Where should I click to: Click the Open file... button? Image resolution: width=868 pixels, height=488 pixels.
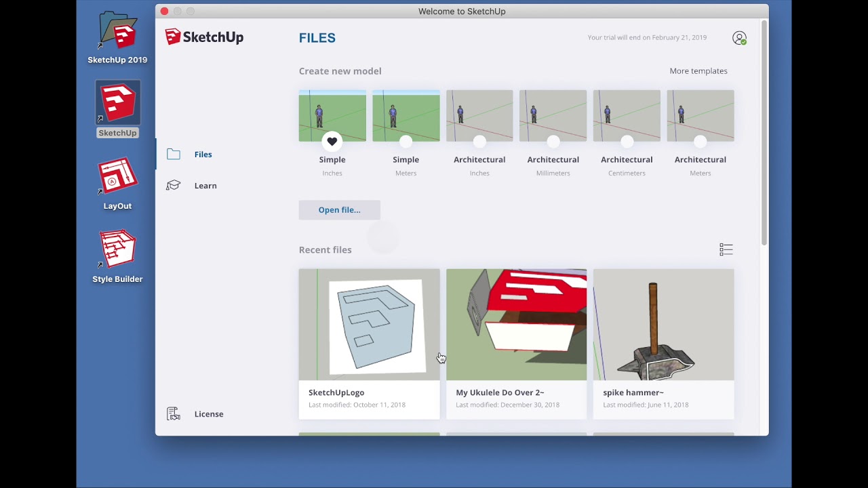(339, 210)
